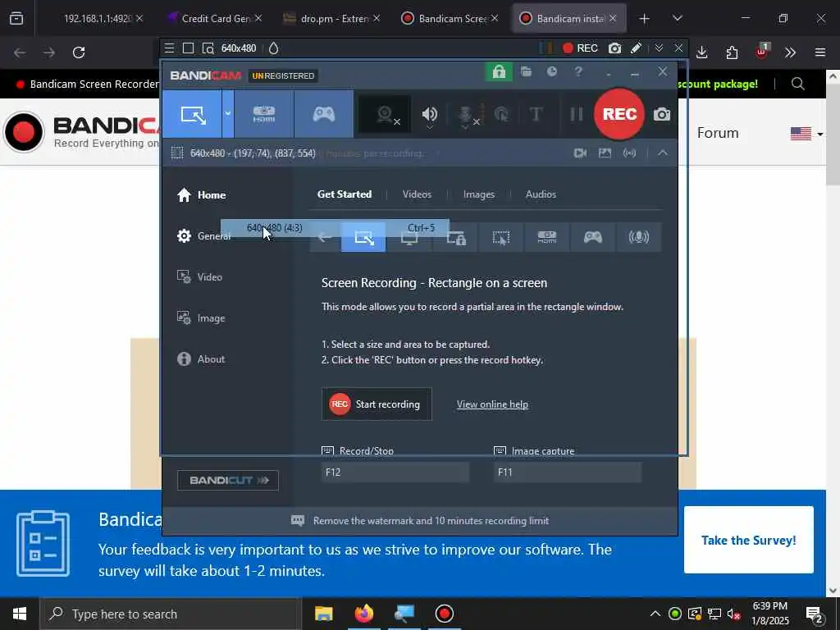840x630 pixels.
Task: Click the Record/Stop F12 hotkey field
Action: point(395,472)
